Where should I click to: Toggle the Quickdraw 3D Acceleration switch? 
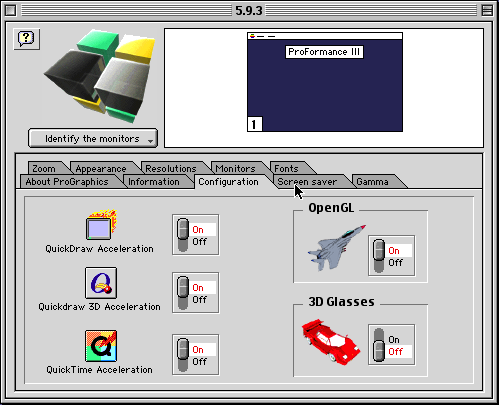point(196,293)
